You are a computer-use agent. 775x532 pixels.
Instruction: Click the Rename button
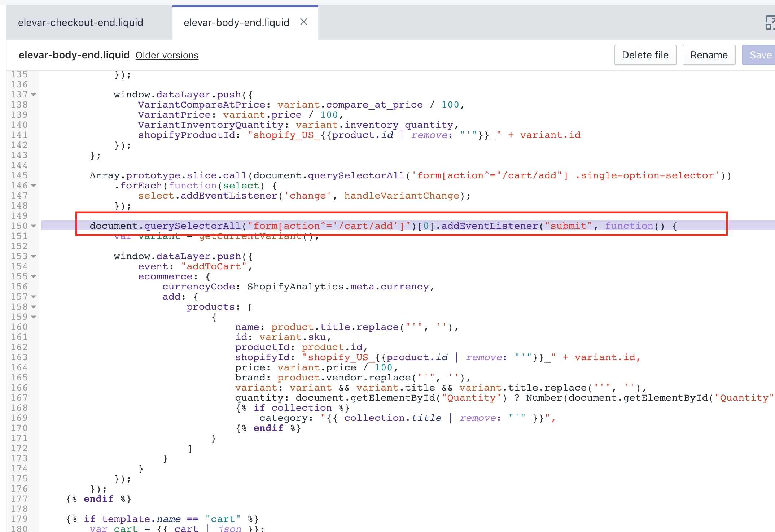coord(709,55)
